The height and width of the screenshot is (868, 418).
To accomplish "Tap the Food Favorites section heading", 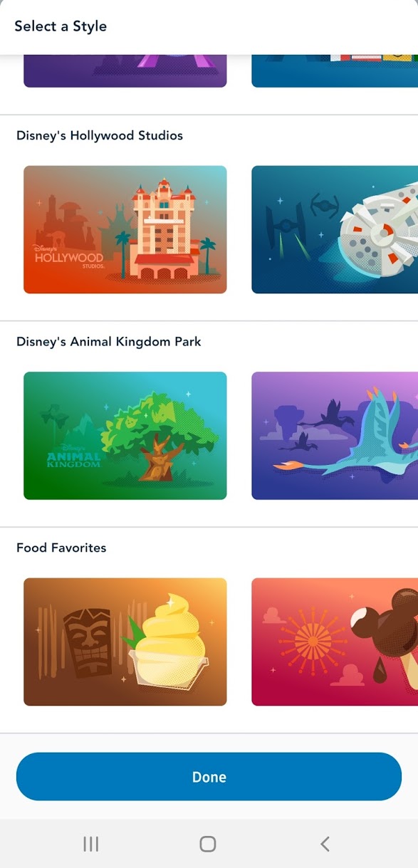I will coord(61,548).
